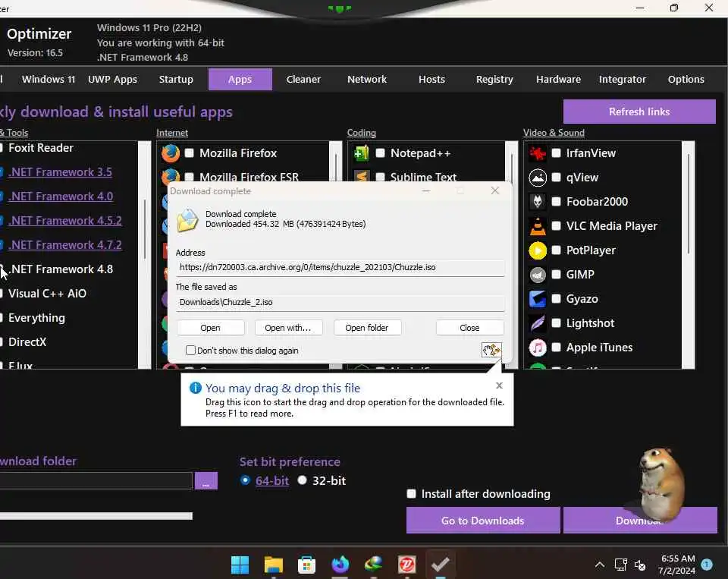Select 32-bit preference
This screenshot has width=728, height=579.
(303, 480)
